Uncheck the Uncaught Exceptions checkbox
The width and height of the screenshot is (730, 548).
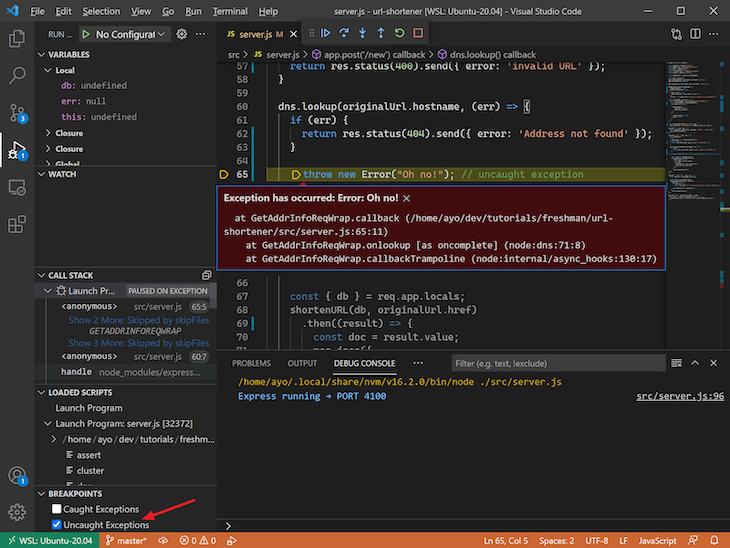click(x=57, y=525)
